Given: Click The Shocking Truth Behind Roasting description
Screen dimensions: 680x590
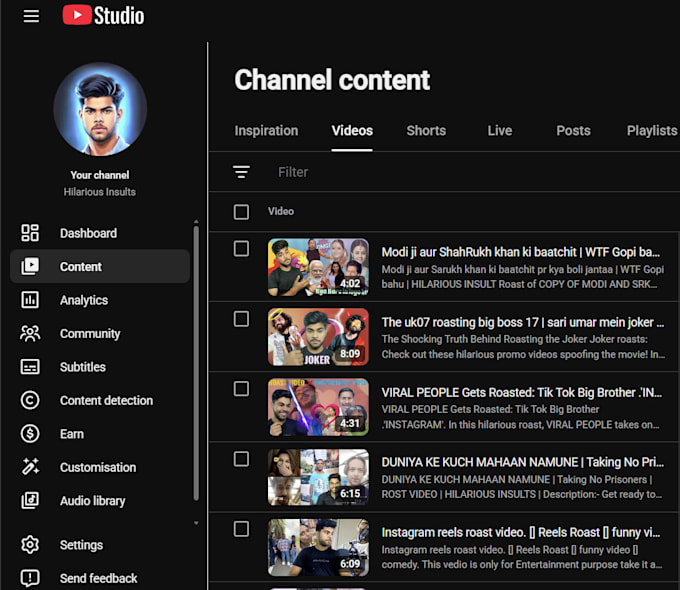Looking at the screenshot, I should pyautogui.click(x=523, y=347).
